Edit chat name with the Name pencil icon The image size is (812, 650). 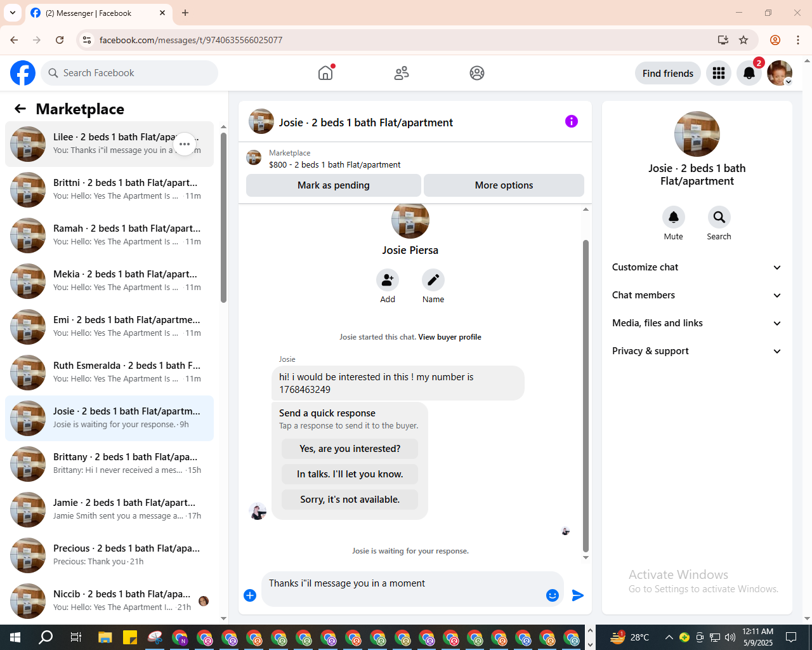tap(433, 280)
